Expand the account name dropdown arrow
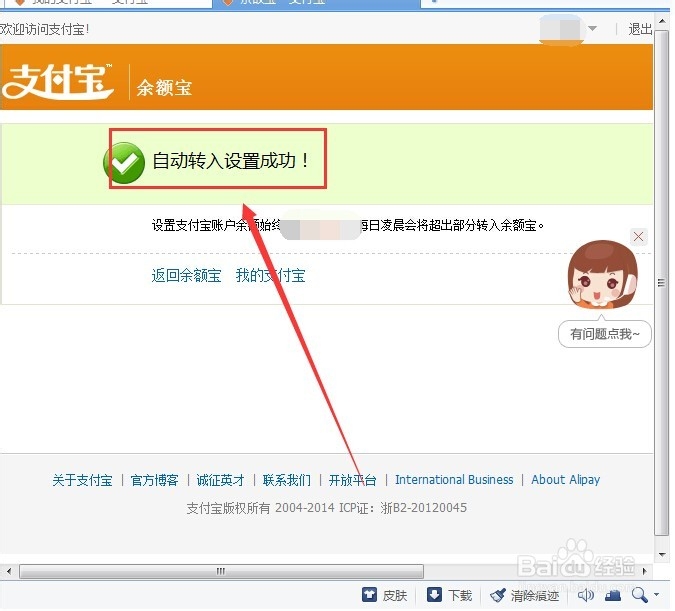This screenshot has height=611, width=675. coord(592,29)
